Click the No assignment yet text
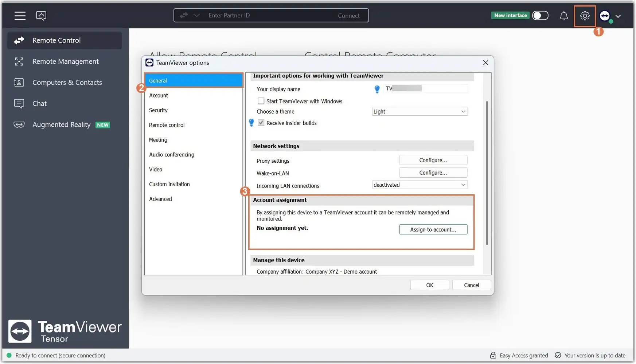This screenshot has height=364, width=636. click(282, 228)
